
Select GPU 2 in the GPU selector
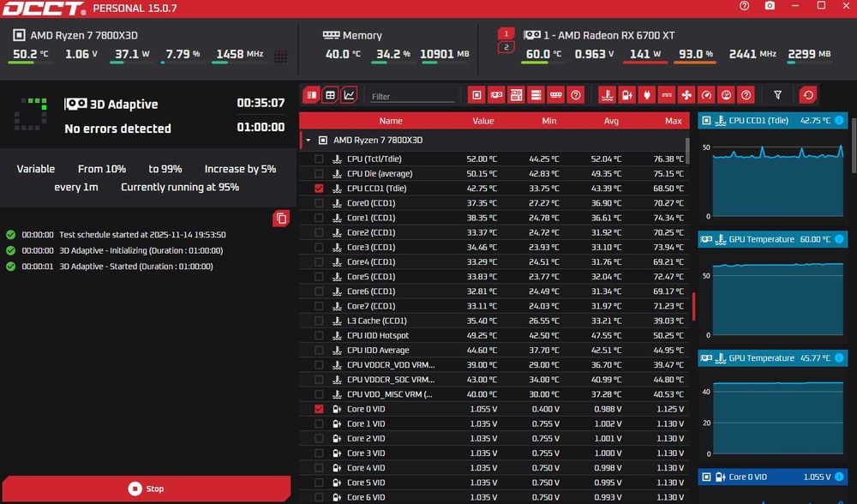506,47
